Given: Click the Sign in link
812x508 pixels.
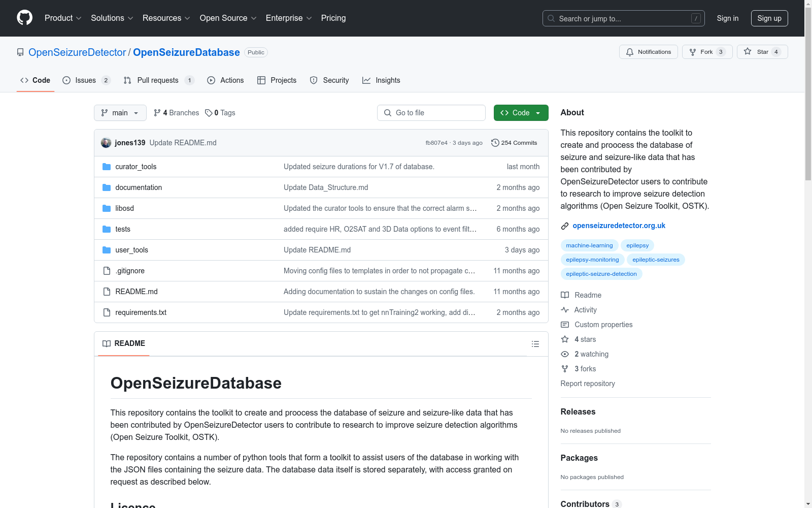Looking at the screenshot, I should click(727, 18).
